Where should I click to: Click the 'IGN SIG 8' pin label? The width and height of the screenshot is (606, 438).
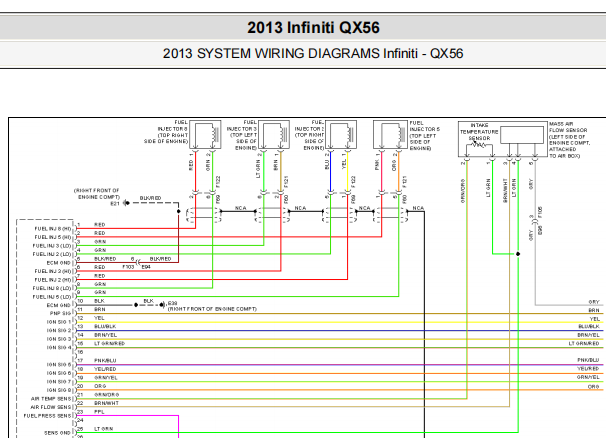click(59, 390)
